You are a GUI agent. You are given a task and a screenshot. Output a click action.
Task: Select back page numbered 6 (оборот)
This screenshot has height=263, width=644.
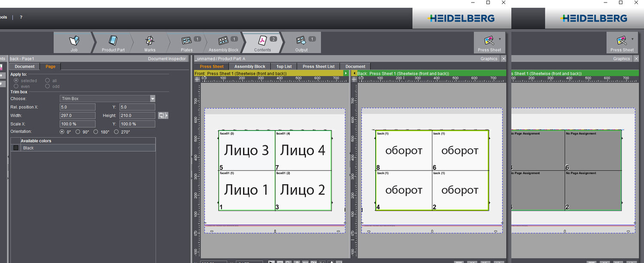(x=460, y=150)
